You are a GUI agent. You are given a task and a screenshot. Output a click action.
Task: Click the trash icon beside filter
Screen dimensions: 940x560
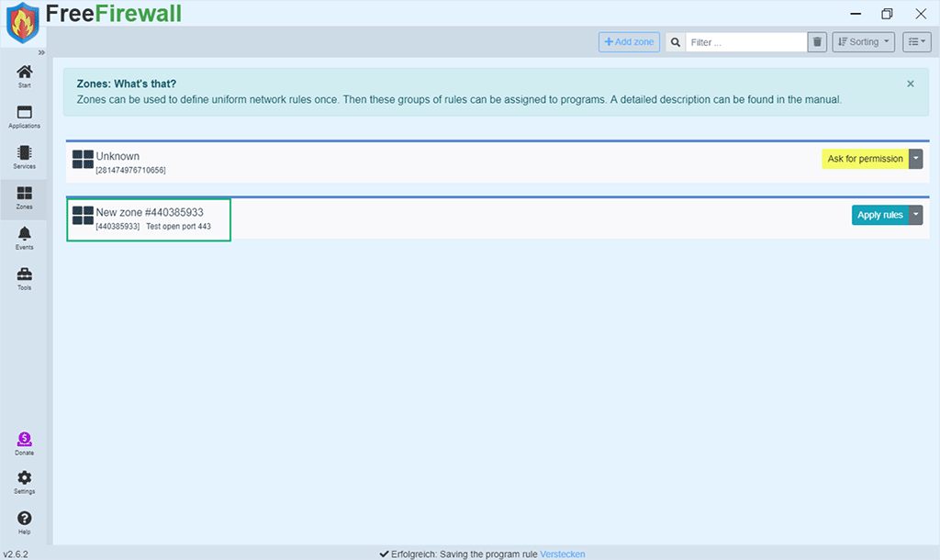817,42
